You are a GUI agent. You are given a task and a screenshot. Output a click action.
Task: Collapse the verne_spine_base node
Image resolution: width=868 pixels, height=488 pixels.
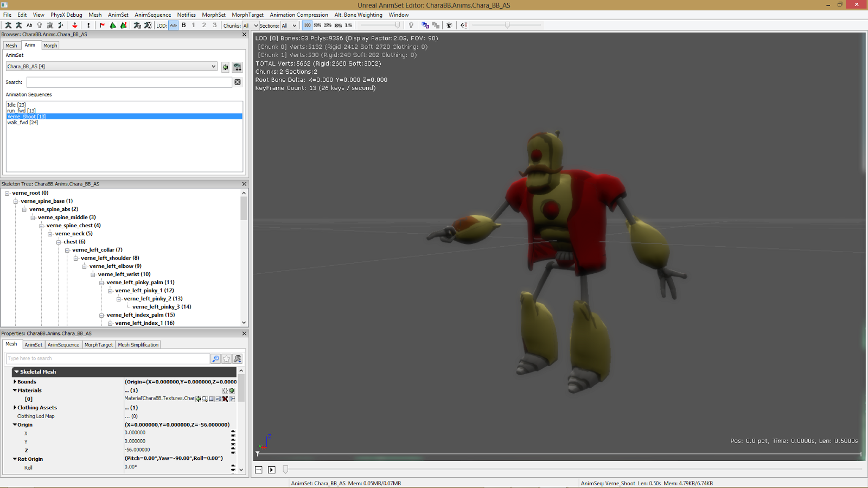point(16,201)
